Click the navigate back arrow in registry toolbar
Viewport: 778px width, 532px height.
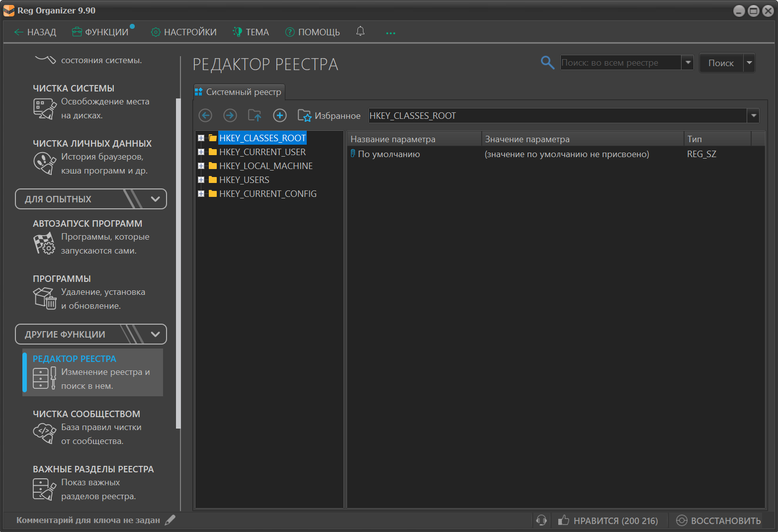(x=205, y=115)
